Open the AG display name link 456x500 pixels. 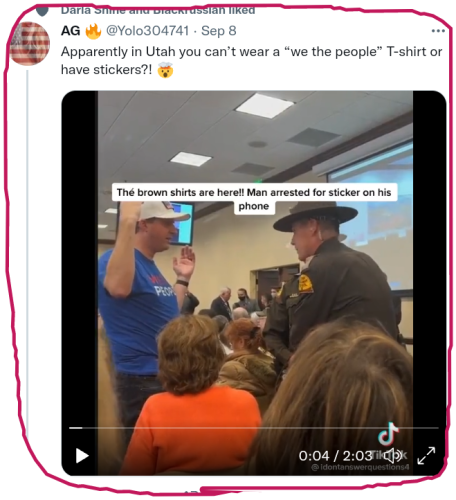[70, 31]
